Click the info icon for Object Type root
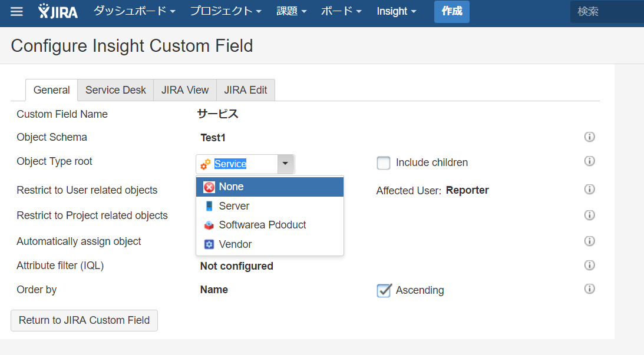 click(x=589, y=161)
